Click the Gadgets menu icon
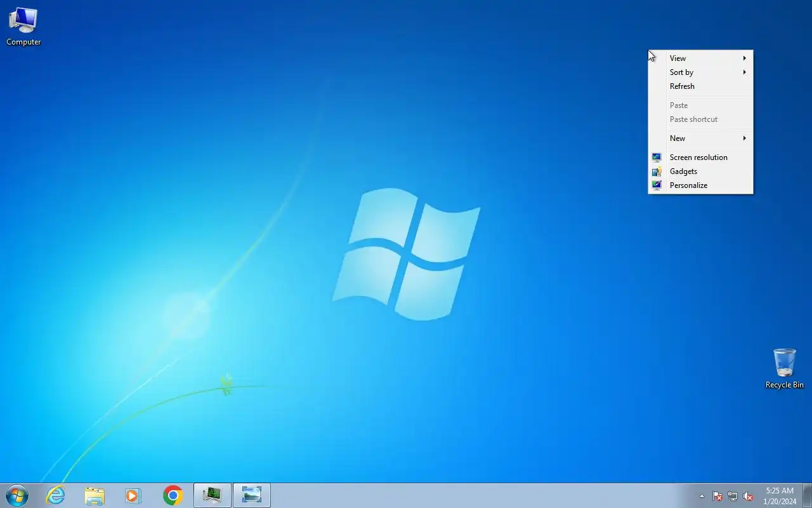812x508 pixels. tap(657, 171)
